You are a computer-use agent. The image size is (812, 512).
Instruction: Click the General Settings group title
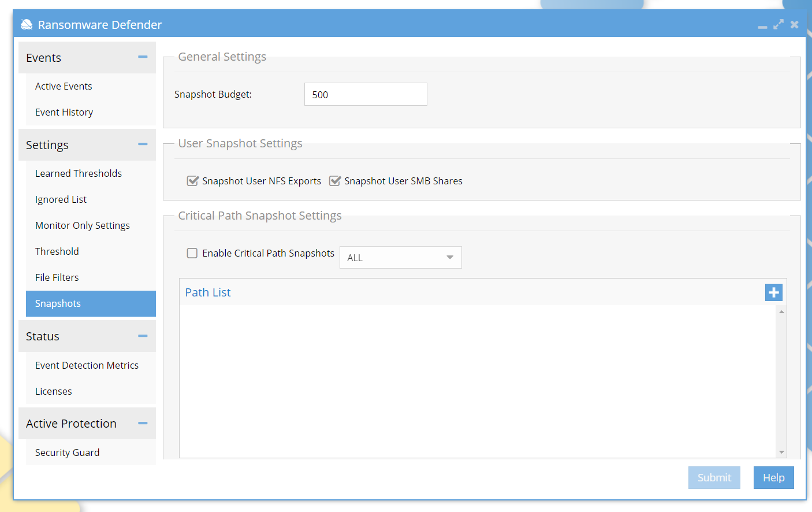coord(222,57)
